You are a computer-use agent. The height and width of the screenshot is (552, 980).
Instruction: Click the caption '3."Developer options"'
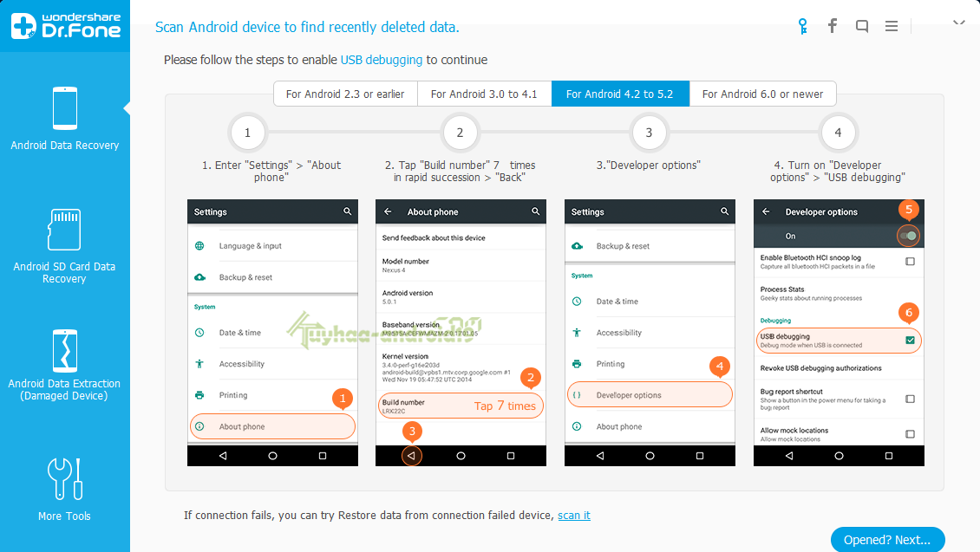tap(648, 166)
